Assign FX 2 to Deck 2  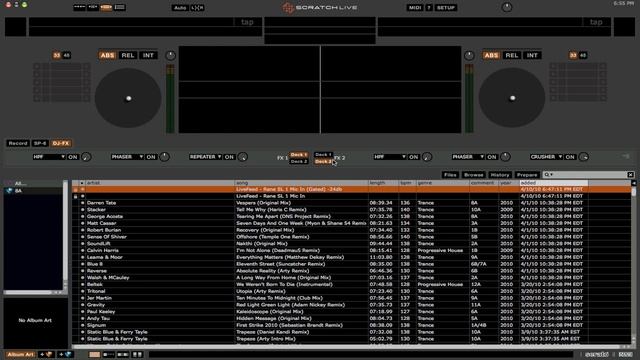(323, 162)
